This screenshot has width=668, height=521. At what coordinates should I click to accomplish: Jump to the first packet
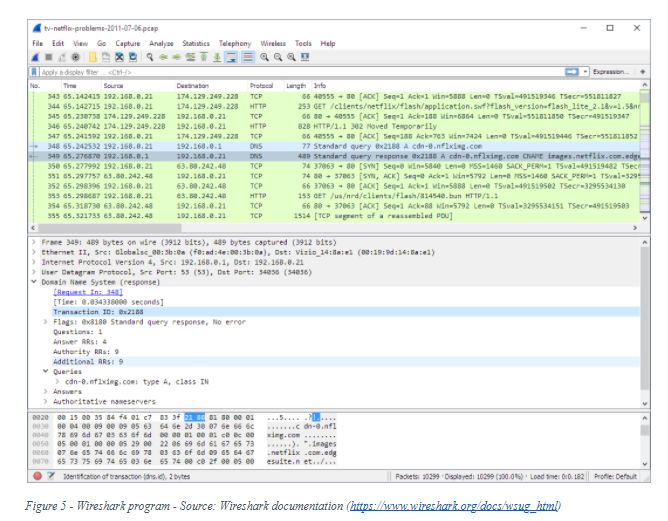click(x=204, y=57)
